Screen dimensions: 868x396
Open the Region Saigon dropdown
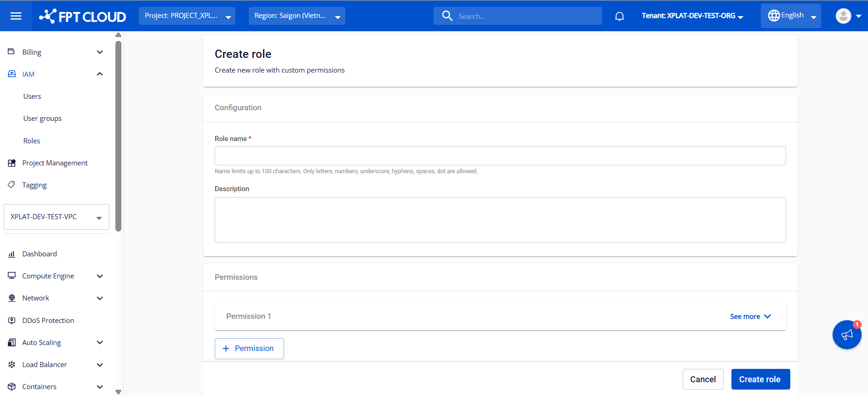tap(297, 16)
